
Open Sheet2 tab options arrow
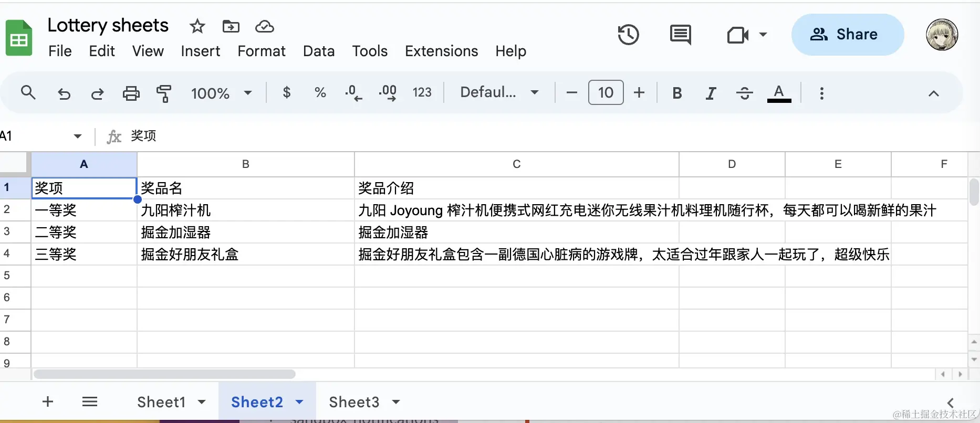click(x=299, y=402)
